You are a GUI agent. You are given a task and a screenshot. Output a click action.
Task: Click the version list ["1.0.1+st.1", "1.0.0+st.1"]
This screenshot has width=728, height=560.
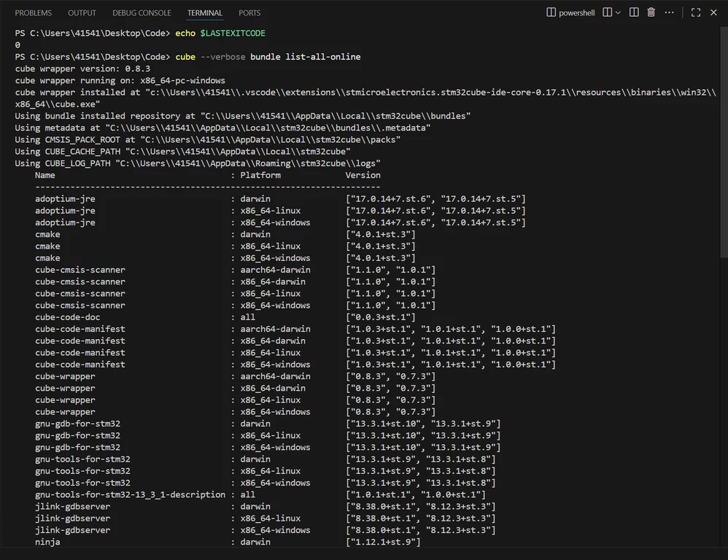pyautogui.click(x=416, y=494)
